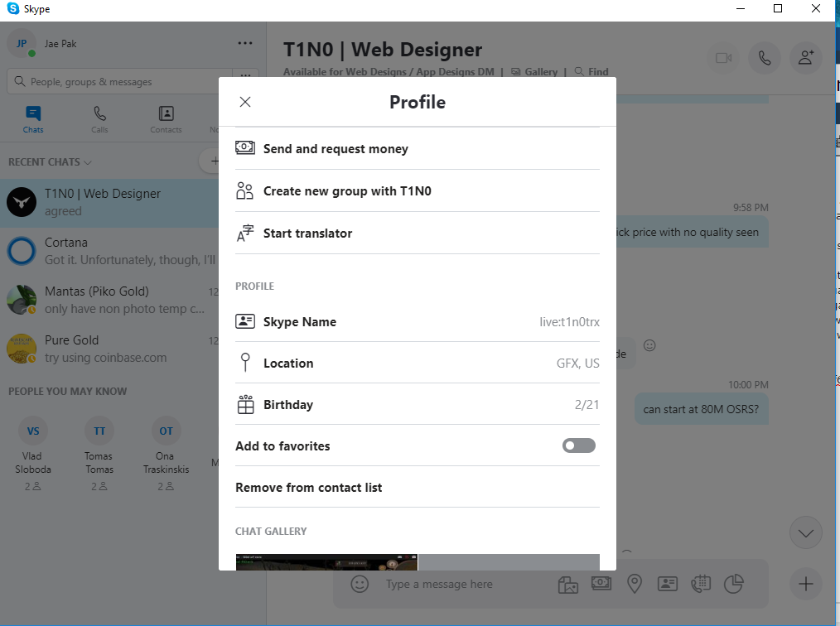Open the Cortana chat
The width and height of the screenshot is (840, 626).
109,251
